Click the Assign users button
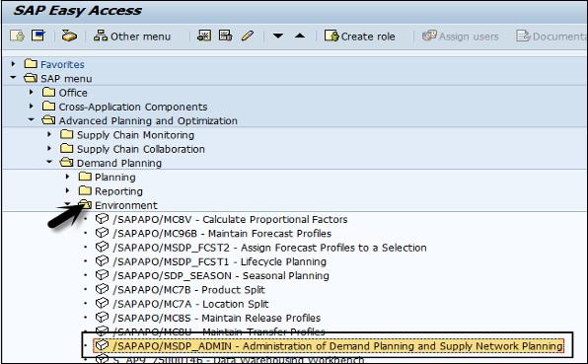 [x=460, y=36]
